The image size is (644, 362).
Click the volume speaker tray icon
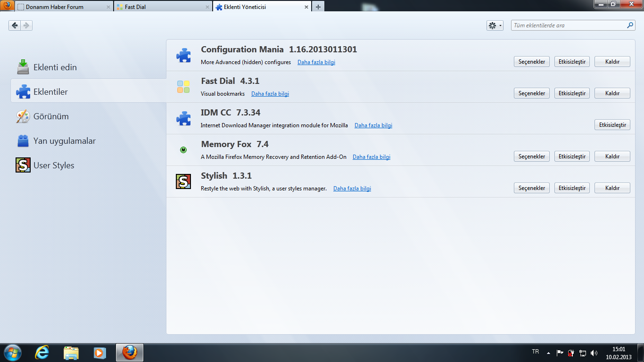point(594,353)
